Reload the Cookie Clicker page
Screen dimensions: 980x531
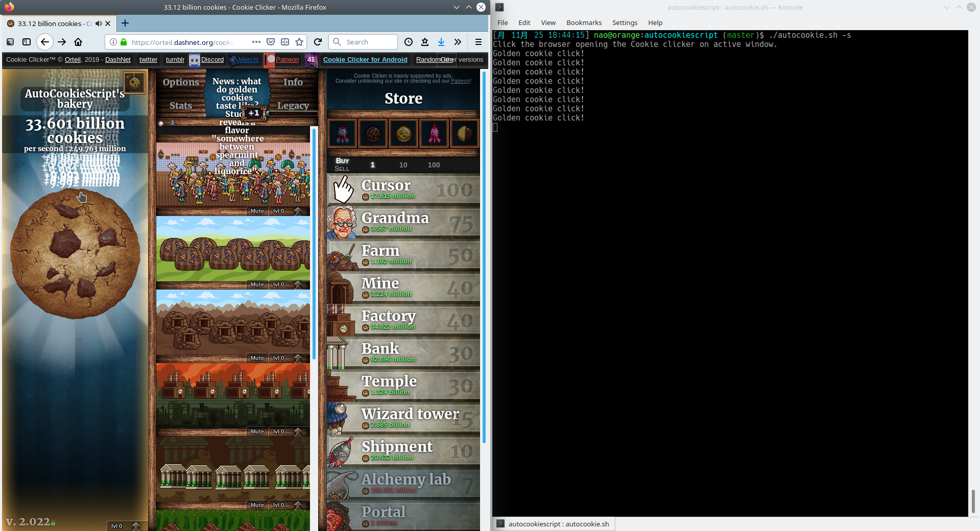pyautogui.click(x=318, y=42)
